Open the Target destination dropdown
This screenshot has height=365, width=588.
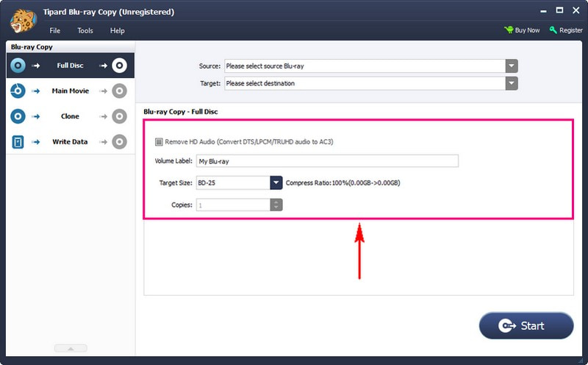[512, 84]
